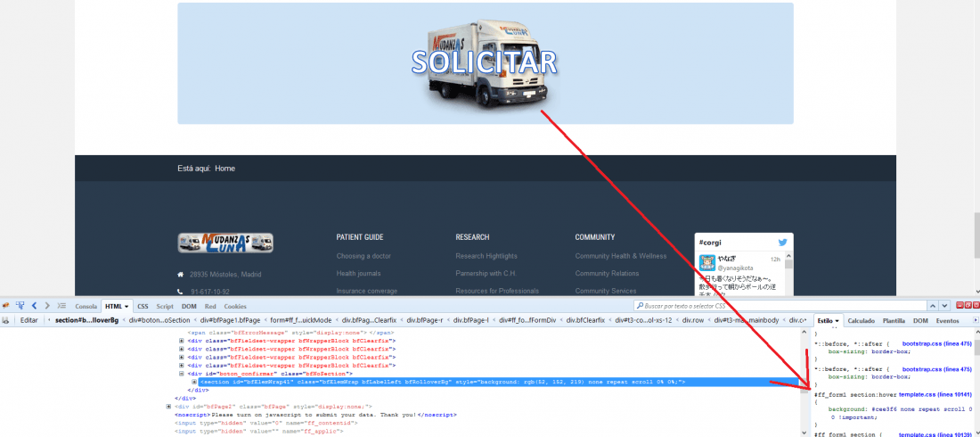Open the Firebug bug icon menu
The image size is (980, 437).
5,306
